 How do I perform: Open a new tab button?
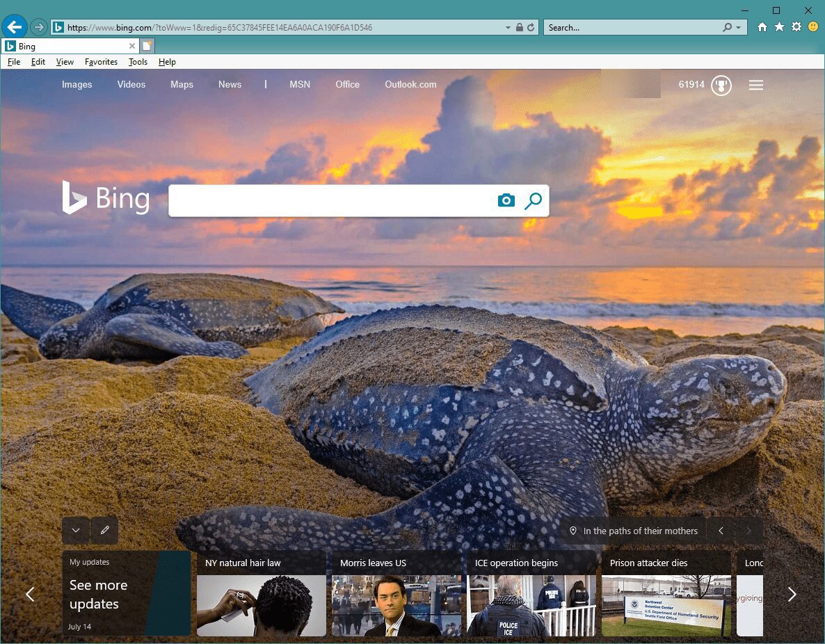(147, 46)
